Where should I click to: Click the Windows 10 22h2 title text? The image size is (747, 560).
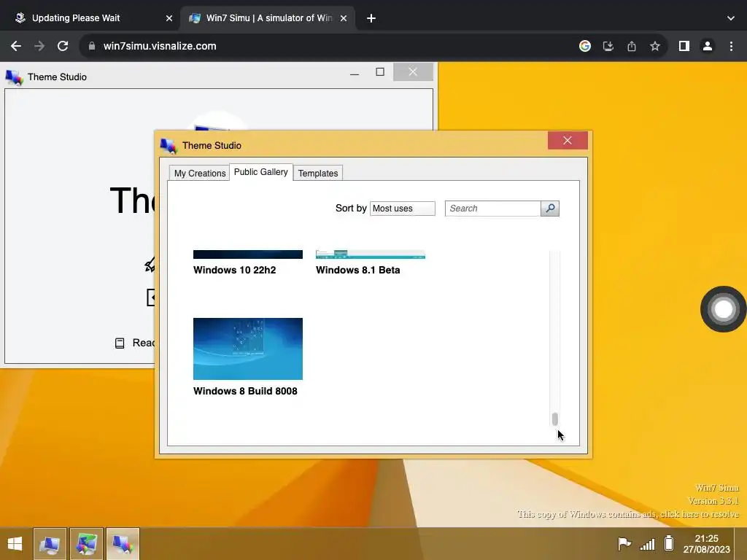click(x=234, y=270)
